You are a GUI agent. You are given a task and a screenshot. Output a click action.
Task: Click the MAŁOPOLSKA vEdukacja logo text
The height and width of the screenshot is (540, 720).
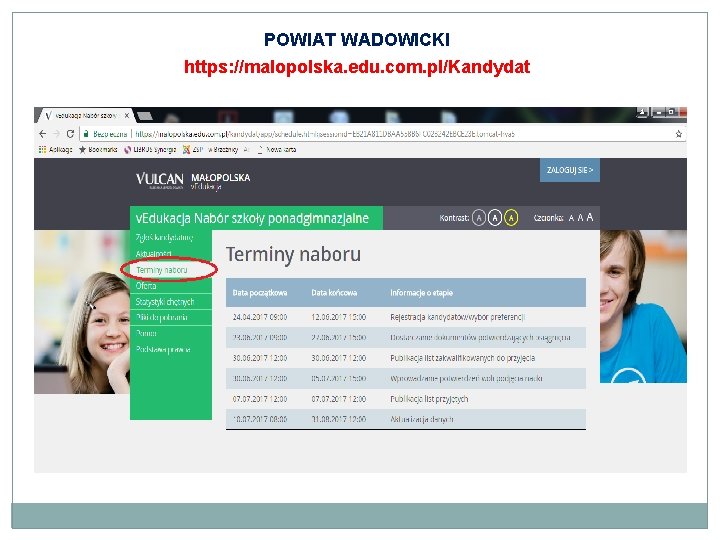pyautogui.click(x=220, y=181)
